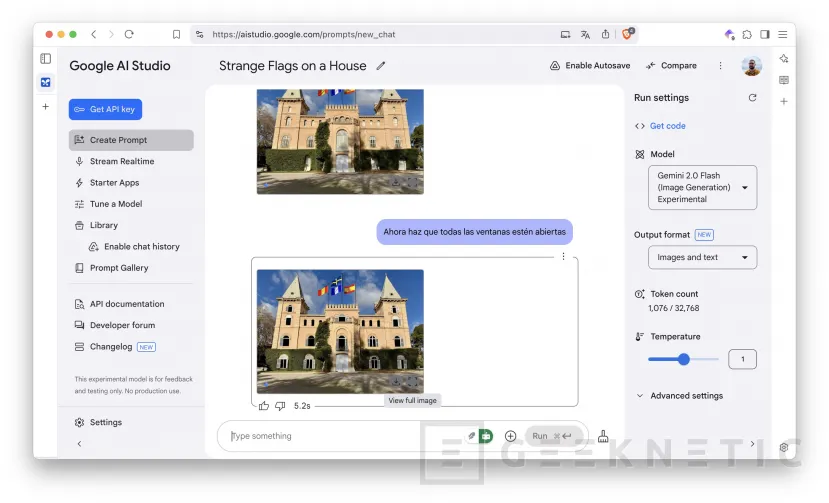Open the response three-dot options menu
Image resolution: width=829 pixels, height=503 pixels.
click(x=563, y=257)
